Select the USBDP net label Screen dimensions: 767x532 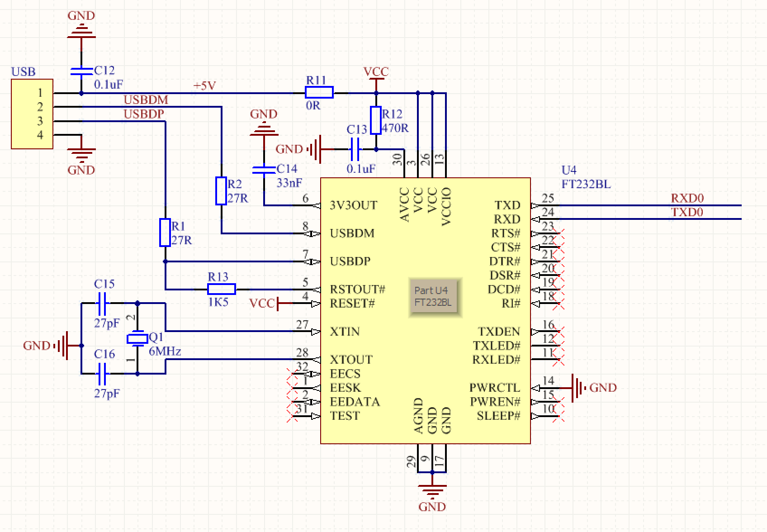coord(144,114)
